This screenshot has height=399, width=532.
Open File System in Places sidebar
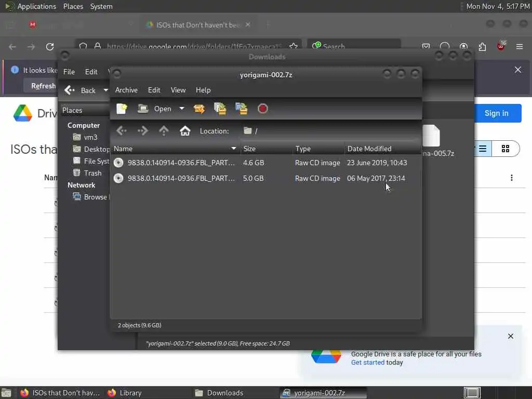91,161
